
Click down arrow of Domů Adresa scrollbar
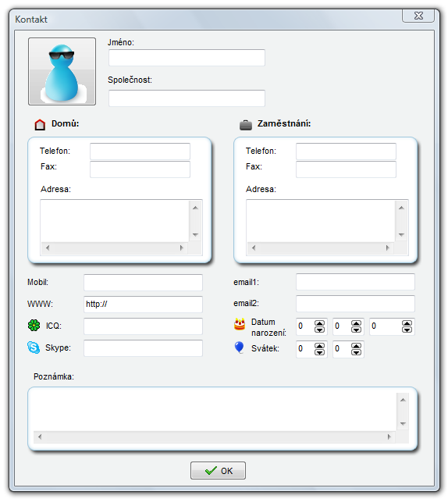point(196,235)
